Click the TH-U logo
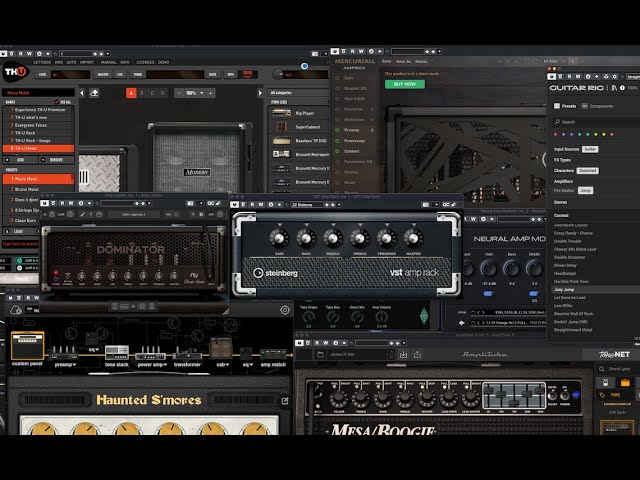This screenshot has height=480, width=640. pos(15,72)
